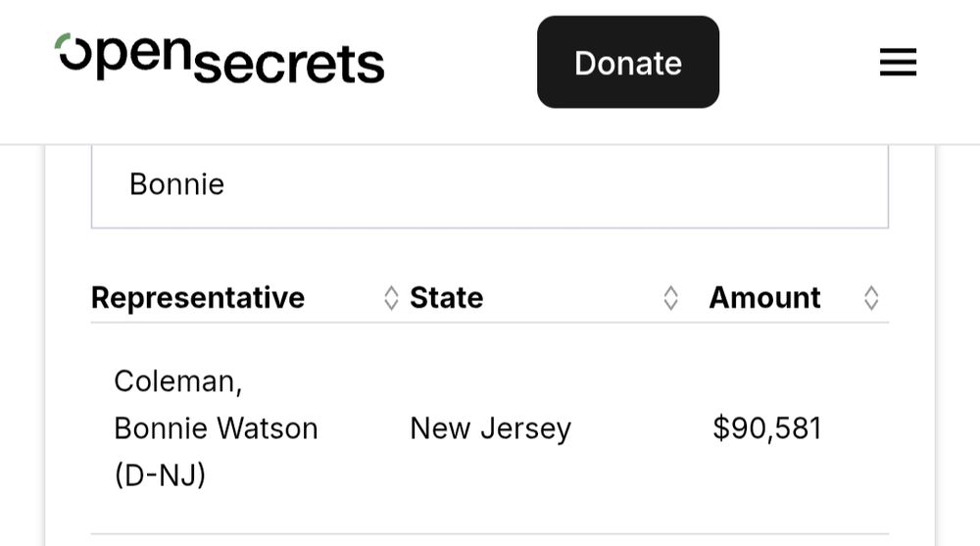Click the down arrow of Amount sort
Image resolution: width=980 pixels, height=546 pixels.
pyautogui.click(x=871, y=305)
